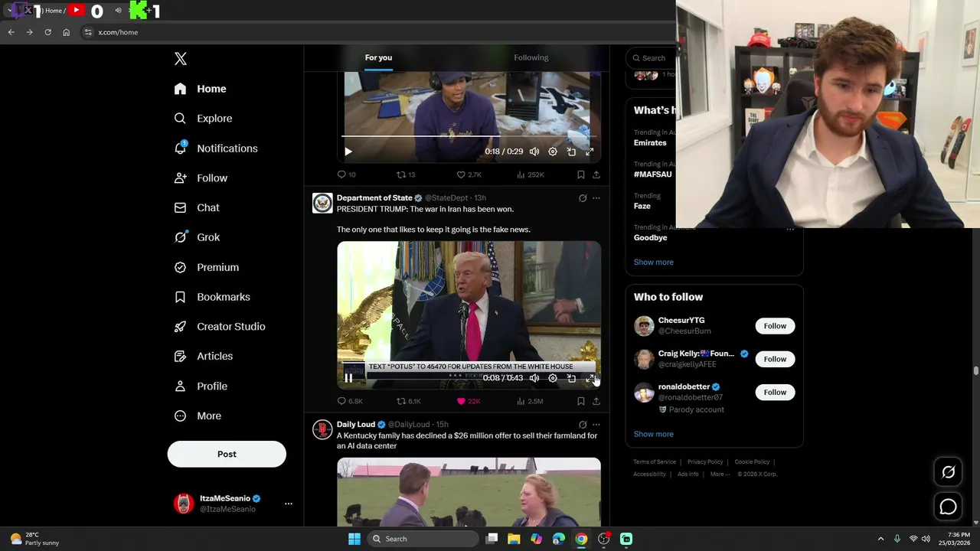Open Bookmarks in the sidebar

pos(212,297)
